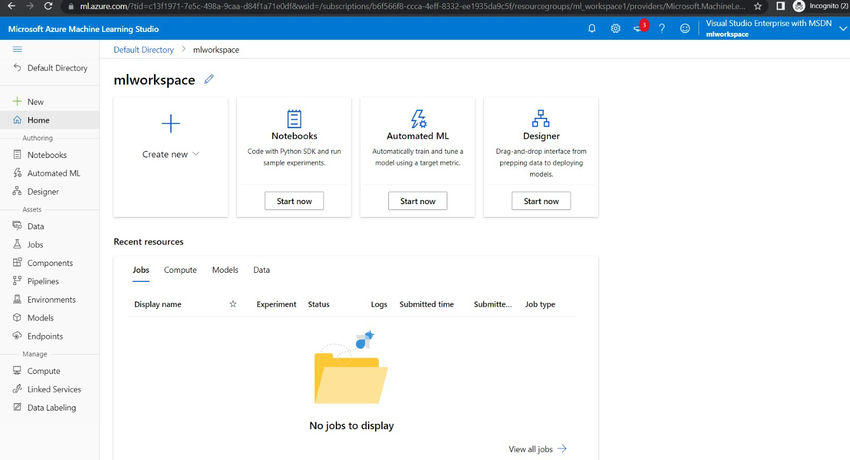Sort by Experiment column
This screenshot has width=850, height=460.
click(x=276, y=304)
